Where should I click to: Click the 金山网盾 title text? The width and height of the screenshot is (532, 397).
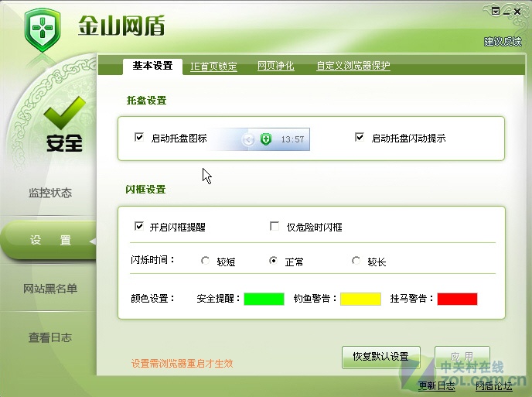tap(121, 26)
